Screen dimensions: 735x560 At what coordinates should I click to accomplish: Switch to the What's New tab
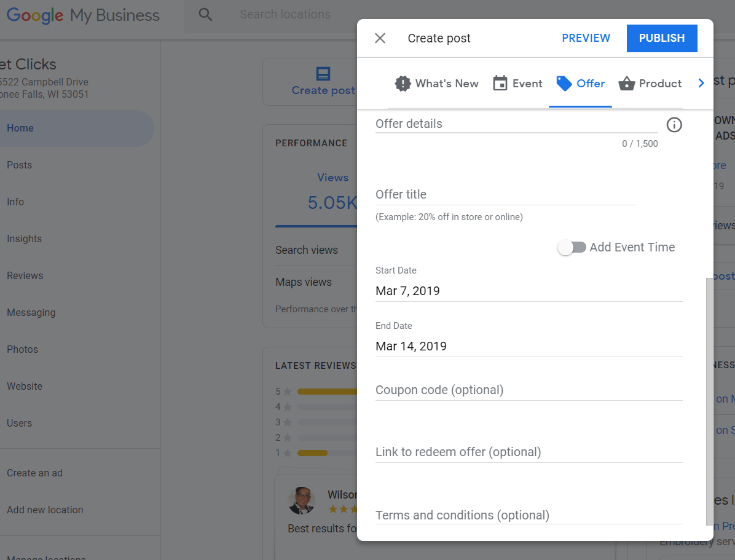click(436, 84)
